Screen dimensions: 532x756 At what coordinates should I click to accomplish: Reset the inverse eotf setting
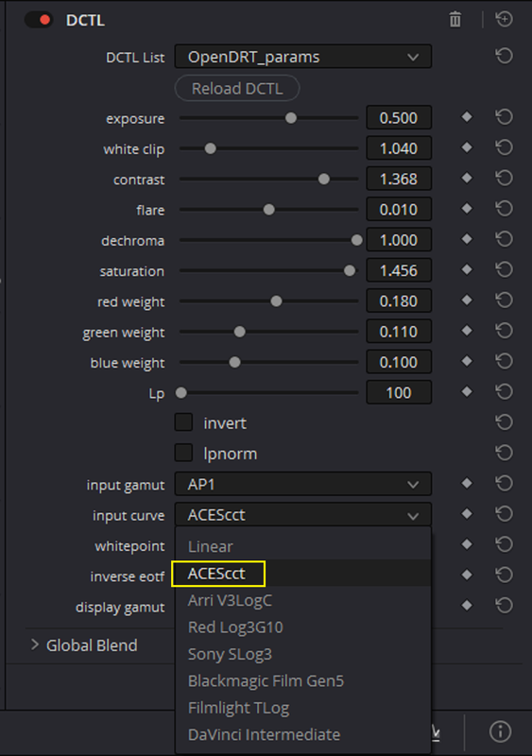tap(504, 575)
